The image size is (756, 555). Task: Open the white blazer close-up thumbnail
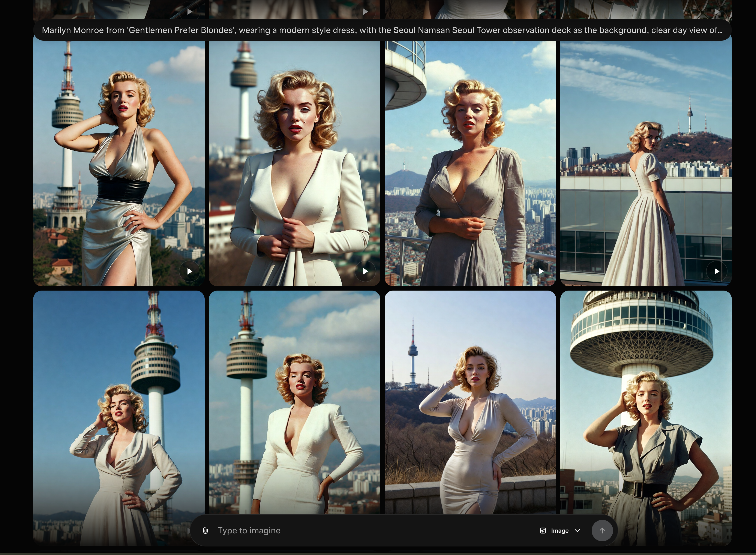pyautogui.click(x=295, y=163)
